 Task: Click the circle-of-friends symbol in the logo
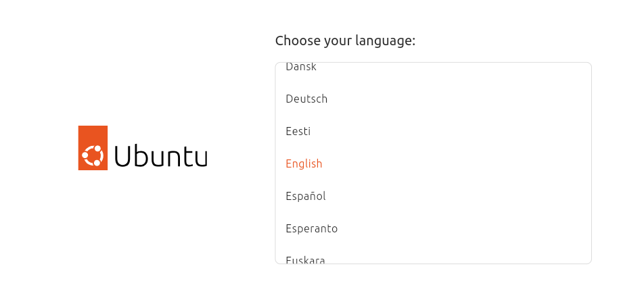click(93, 155)
